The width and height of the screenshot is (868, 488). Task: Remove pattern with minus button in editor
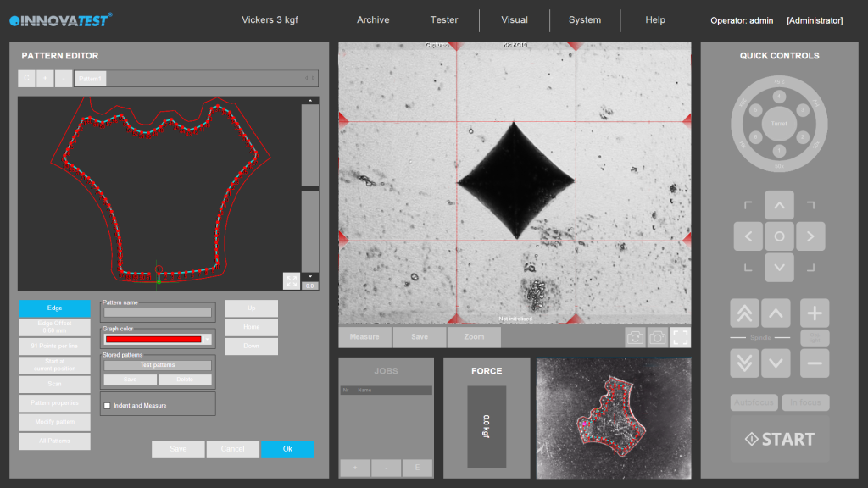pyautogui.click(x=64, y=79)
